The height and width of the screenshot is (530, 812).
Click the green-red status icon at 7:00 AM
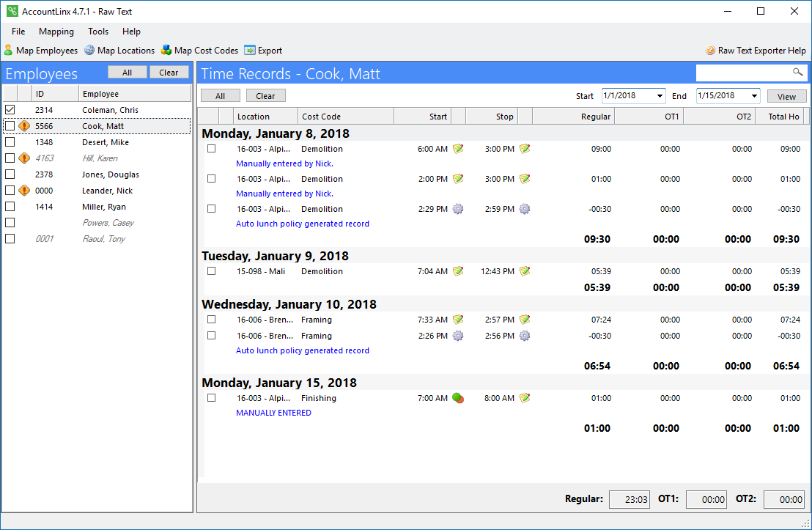[458, 398]
